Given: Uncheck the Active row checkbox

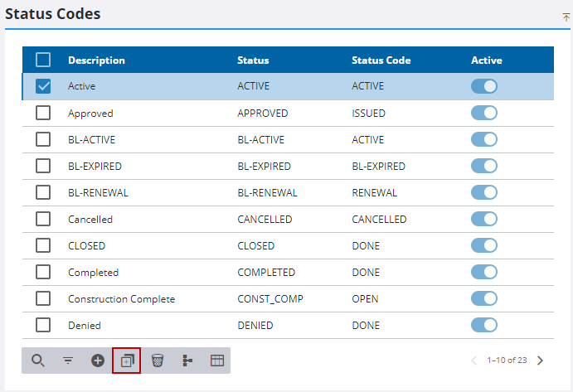Looking at the screenshot, I should 43,86.
